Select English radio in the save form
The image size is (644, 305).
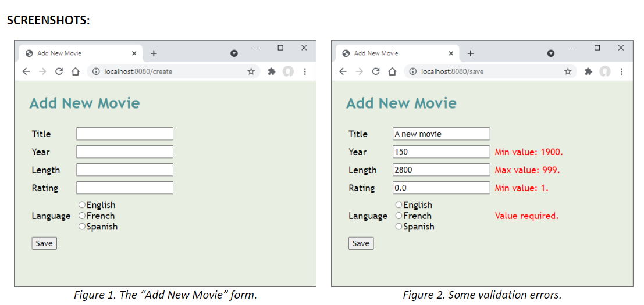pos(399,204)
